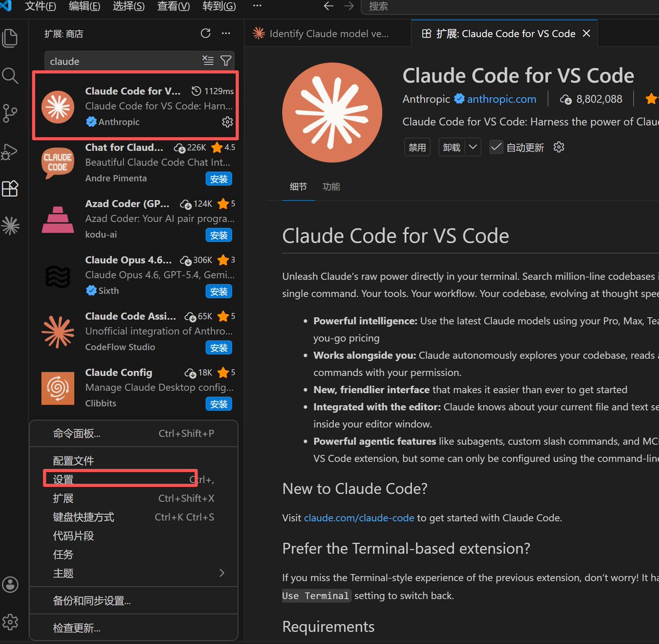Click Claude Code Assistant extension icon
659x644 pixels.
pyautogui.click(x=58, y=332)
